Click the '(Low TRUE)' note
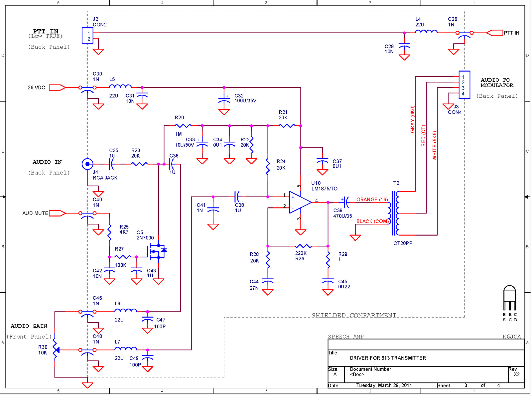This screenshot has width=532, height=411. [x=45, y=36]
